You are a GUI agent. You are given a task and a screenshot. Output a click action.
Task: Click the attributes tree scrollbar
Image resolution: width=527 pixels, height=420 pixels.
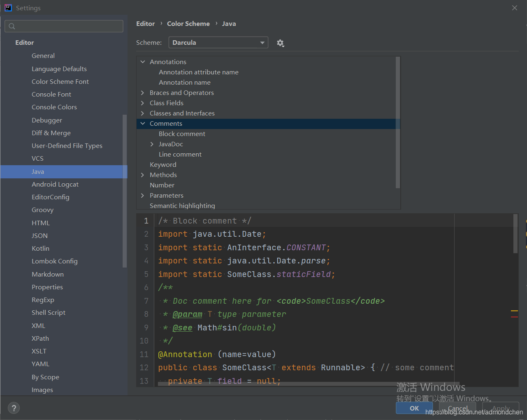397,122
